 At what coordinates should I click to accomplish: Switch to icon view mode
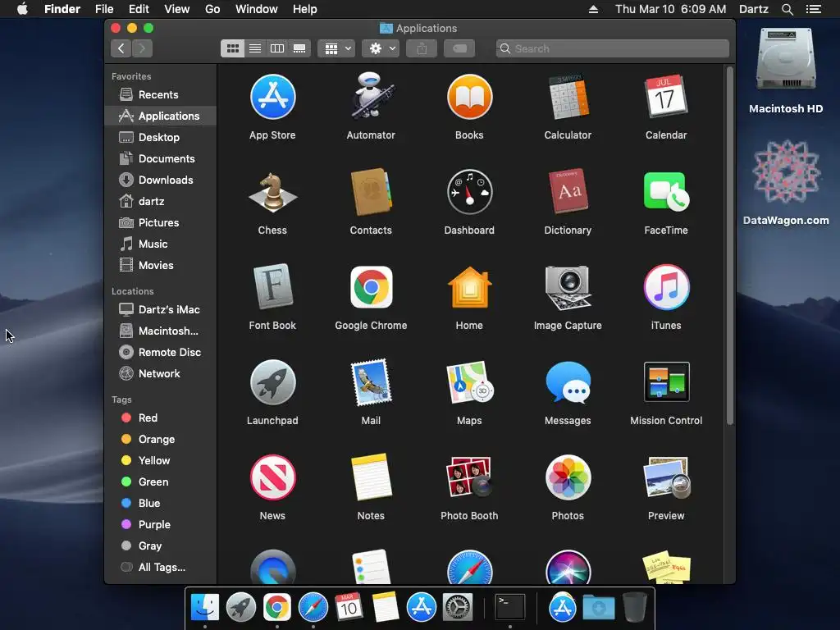[232, 48]
